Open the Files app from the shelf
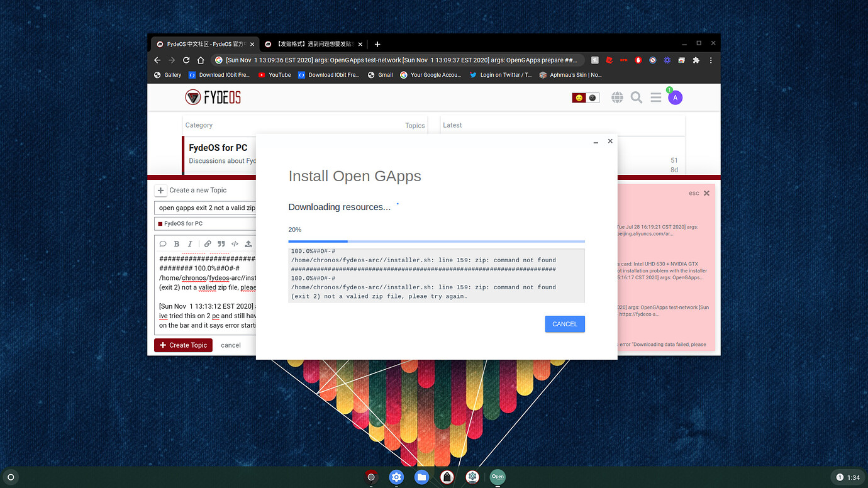 pyautogui.click(x=421, y=477)
